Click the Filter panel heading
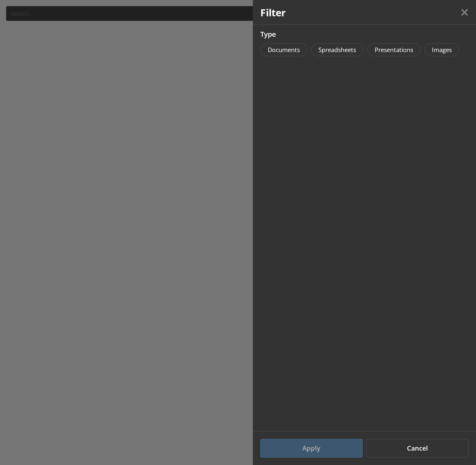This screenshot has width=476, height=465. pyautogui.click(x=273, y=13)
